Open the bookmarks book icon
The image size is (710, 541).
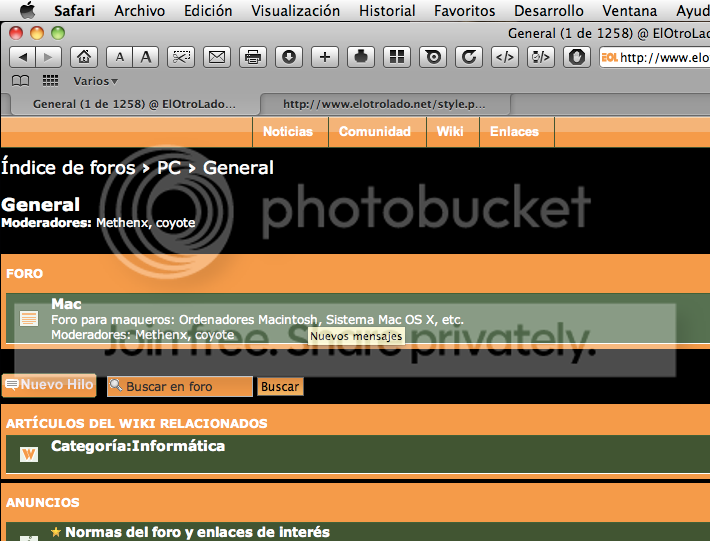tap(20, 81)
